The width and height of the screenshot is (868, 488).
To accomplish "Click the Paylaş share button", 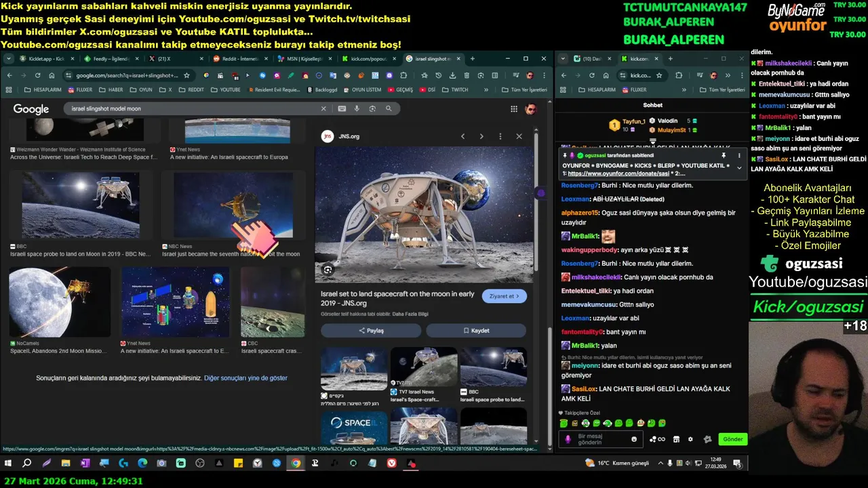I will point(371,331).
